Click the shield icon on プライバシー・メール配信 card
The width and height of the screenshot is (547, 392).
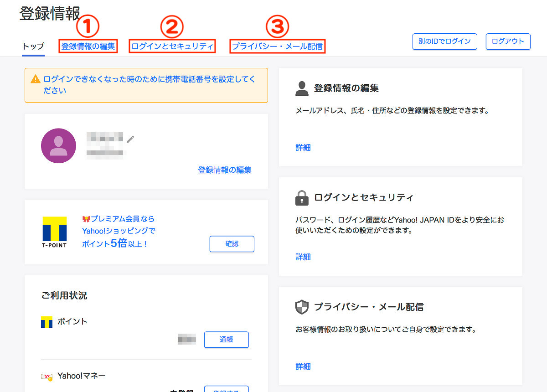tap(302, 307)
